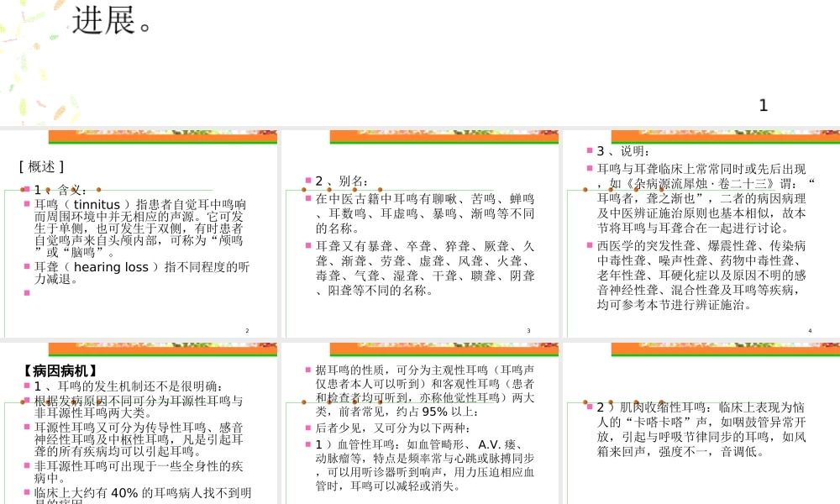Click the floral banner above the 别名 slide
The width and height of the screenshot is (840, 504).
444,137
